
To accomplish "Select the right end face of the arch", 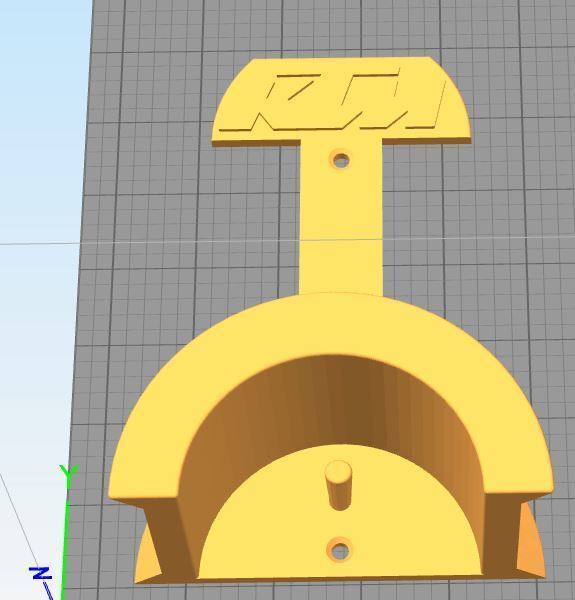I will click(x=500, y=534).
